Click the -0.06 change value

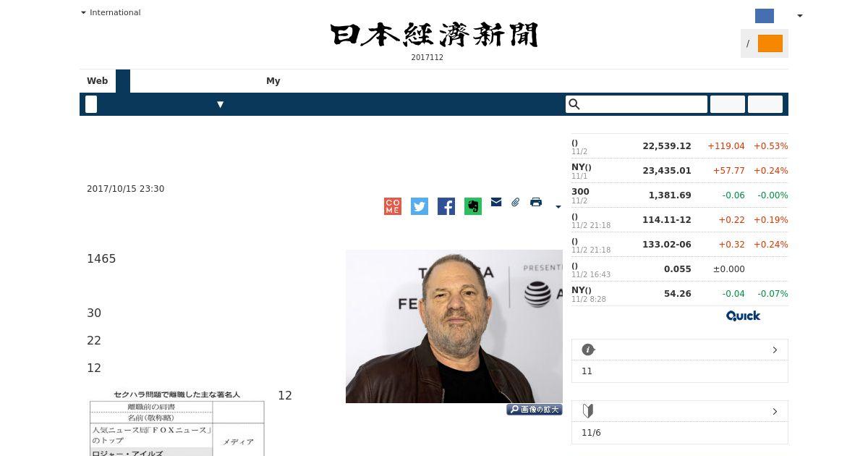coord(733,195)
